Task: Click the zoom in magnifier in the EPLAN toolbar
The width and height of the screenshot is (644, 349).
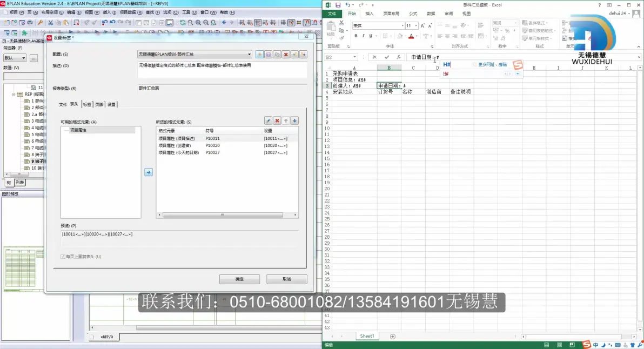Action: [198, 23]
